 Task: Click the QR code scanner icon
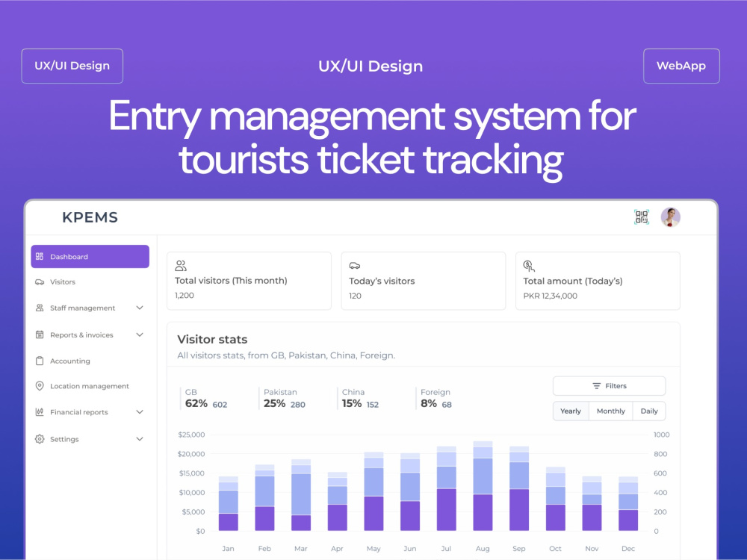point(641,217)
